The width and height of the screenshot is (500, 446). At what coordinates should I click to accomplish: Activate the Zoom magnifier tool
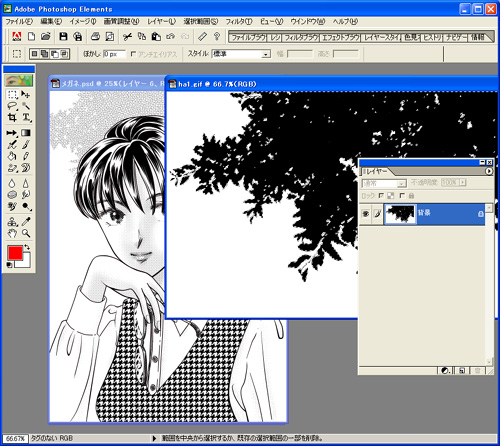pos(26,233)
